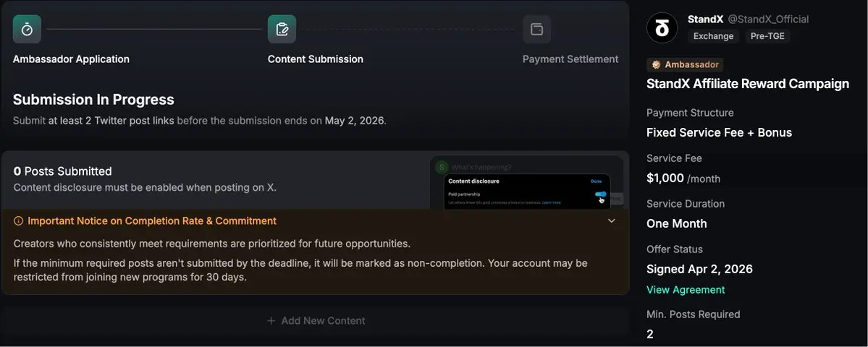This screenshot has height=347, width=868.
Task: Click the Learn more link in preview
Action: point(551,203)
